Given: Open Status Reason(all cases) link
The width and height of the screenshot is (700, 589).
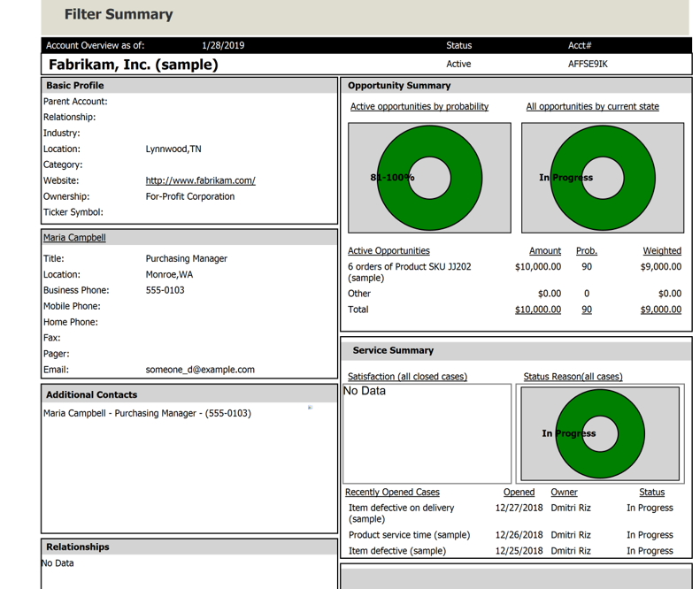Looking at the screenshot, I should (573, 377).
